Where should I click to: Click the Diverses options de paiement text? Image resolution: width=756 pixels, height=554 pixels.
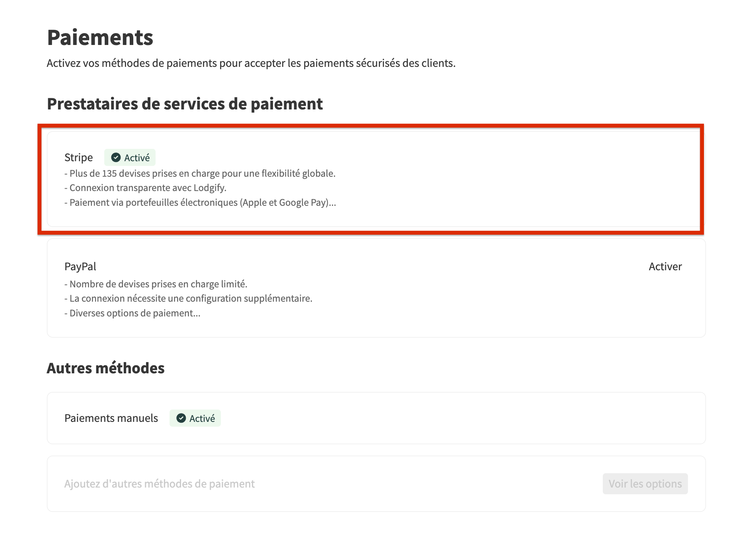[x=132, y=313]
